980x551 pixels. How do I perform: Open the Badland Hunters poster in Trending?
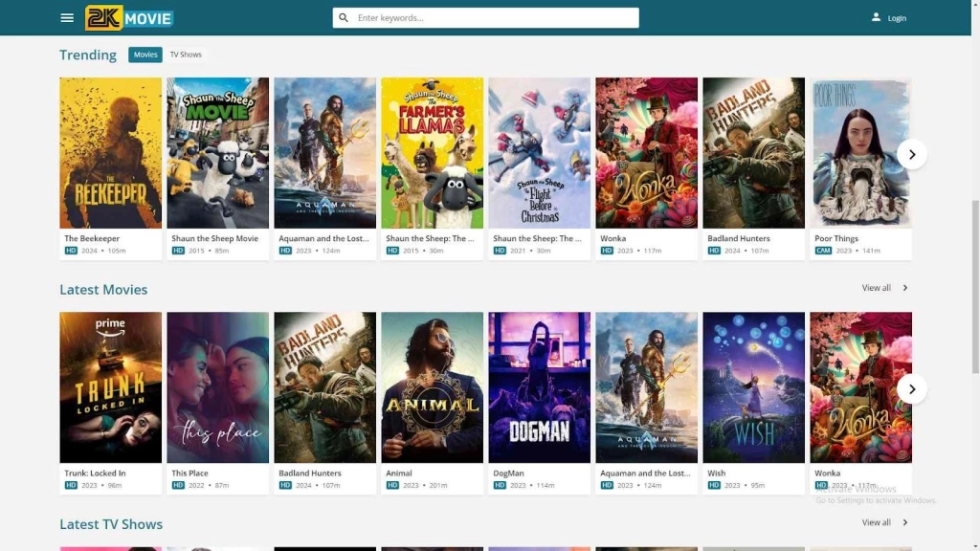click(754, 153)
